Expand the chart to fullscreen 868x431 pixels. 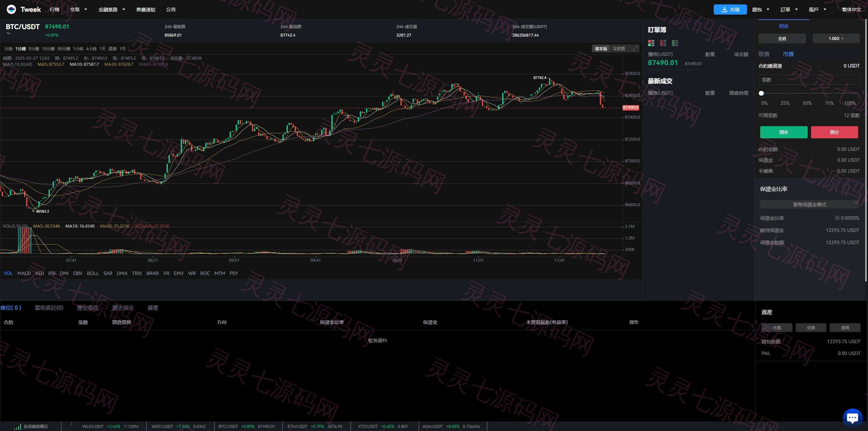coord(635,49)
